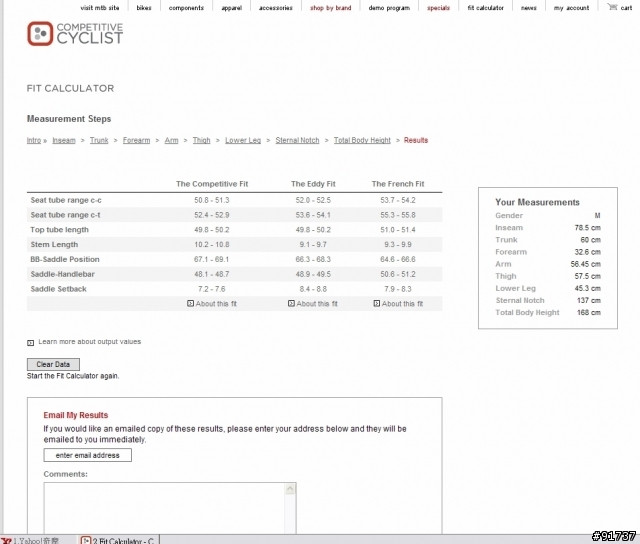Go to the Sternal Notch step
Viewport: 640px width, 544px height.
[x=297, y=140]
